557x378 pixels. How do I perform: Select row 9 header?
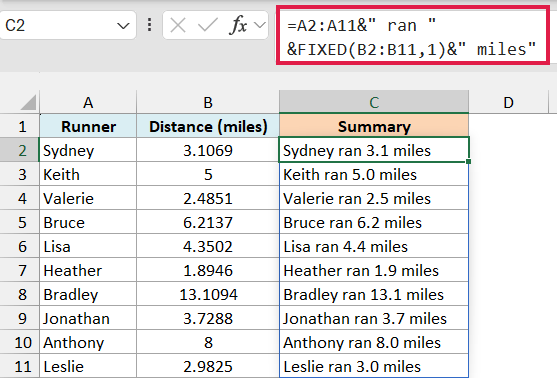click(x=20, y=318)
